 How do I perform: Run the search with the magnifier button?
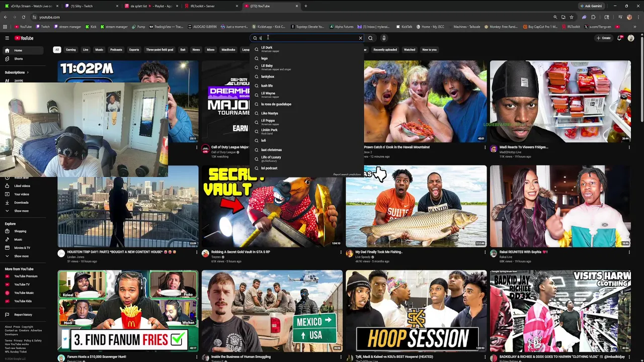click(x=370, y=38)
